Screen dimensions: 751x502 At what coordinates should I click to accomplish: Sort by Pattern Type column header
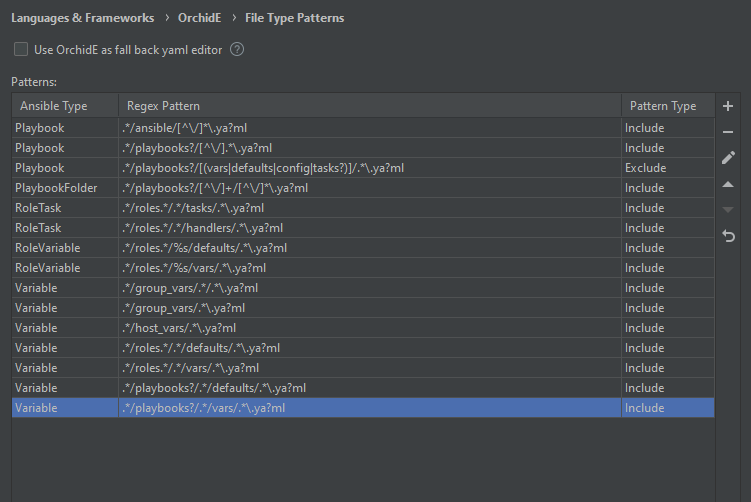tap(668, 106)
